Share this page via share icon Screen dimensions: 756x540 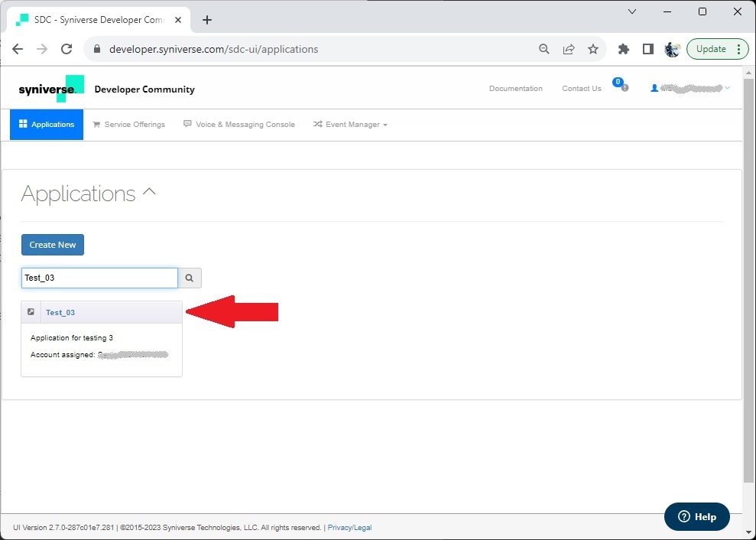point(569,49)
